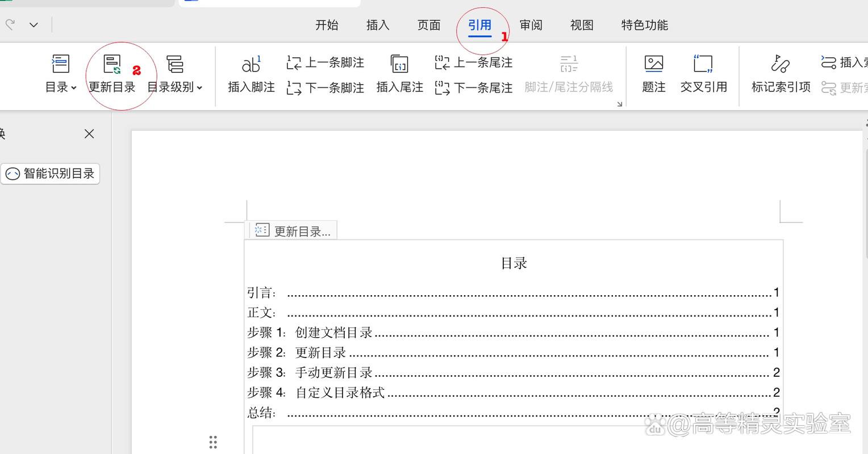Switch to the 页面 tab
The height and width of the screenshot is (454, 868).
click(x=429, y=25)
